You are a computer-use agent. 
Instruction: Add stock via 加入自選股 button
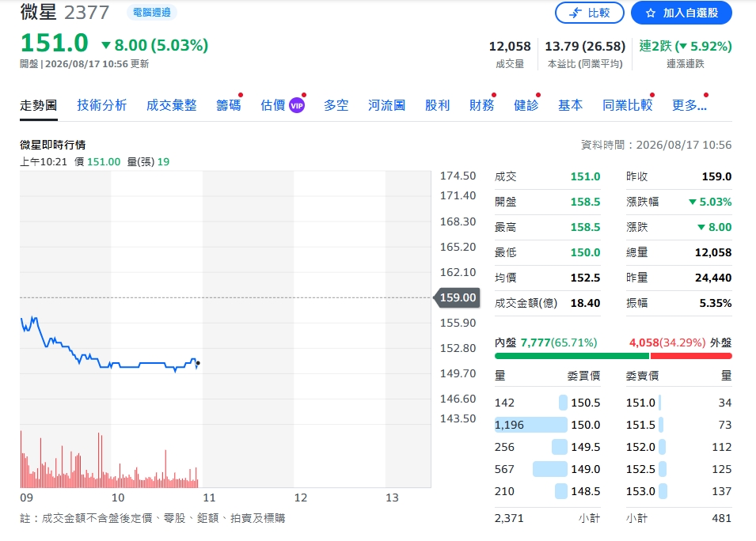coord(682,13)
